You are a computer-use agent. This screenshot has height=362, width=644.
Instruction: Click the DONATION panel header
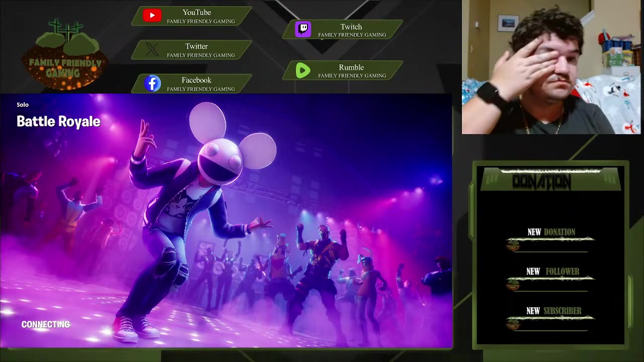click(x=550, y=180)
